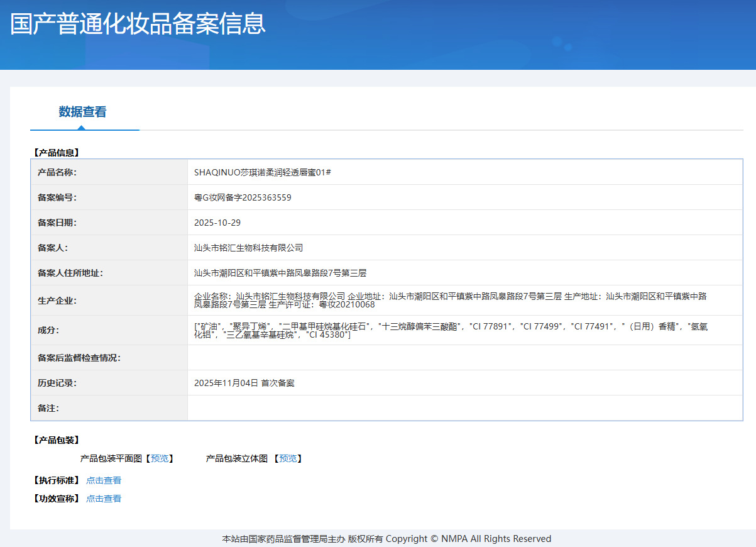Click the 【产品信息】 section heading

click(x=56, y=152)
